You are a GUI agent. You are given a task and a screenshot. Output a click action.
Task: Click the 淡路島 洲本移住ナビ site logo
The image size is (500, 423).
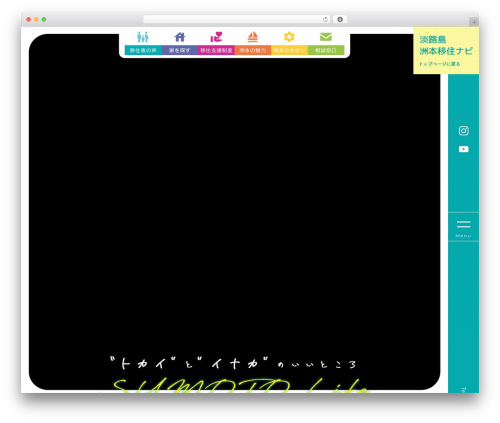446,45
